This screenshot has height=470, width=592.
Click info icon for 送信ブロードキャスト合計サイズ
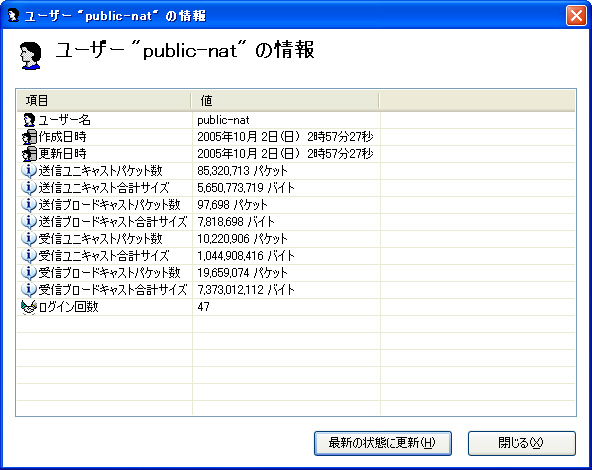(29, 222)
